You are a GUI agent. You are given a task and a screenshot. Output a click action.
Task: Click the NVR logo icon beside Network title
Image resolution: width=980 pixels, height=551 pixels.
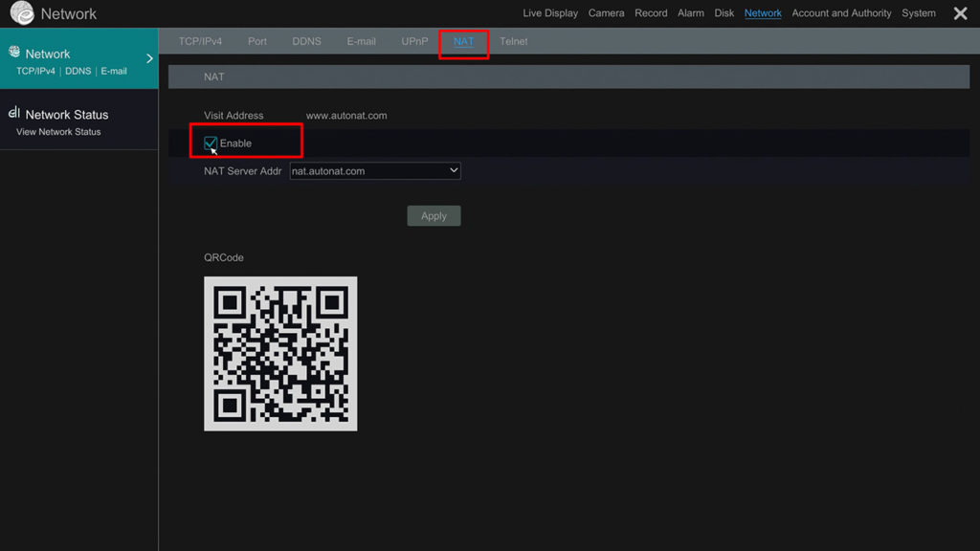(x=22, y=12)
